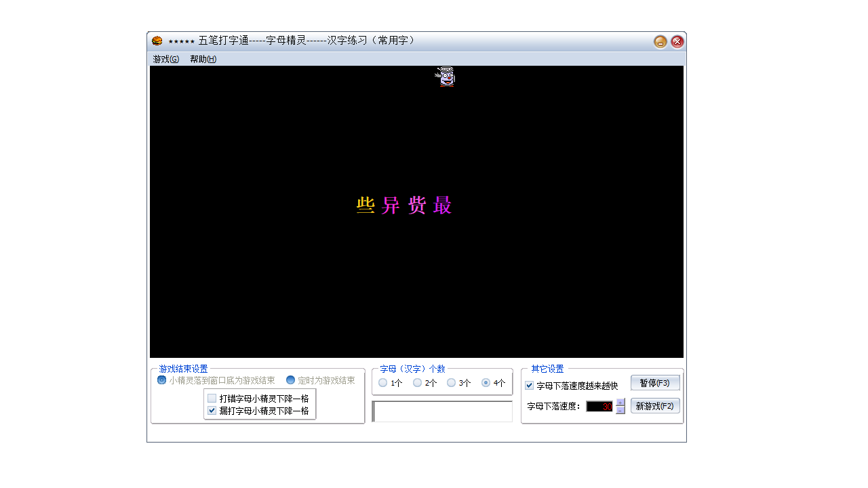This screenshot has width=868, height=488.
Task: Click the falling character 赀
Action: tap(418, 205)
